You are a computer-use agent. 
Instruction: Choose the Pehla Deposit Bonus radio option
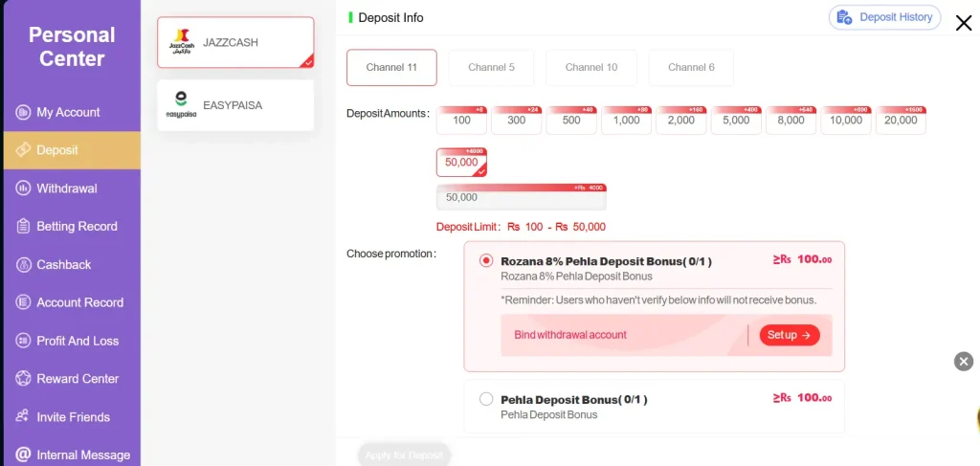click(486, 398)
